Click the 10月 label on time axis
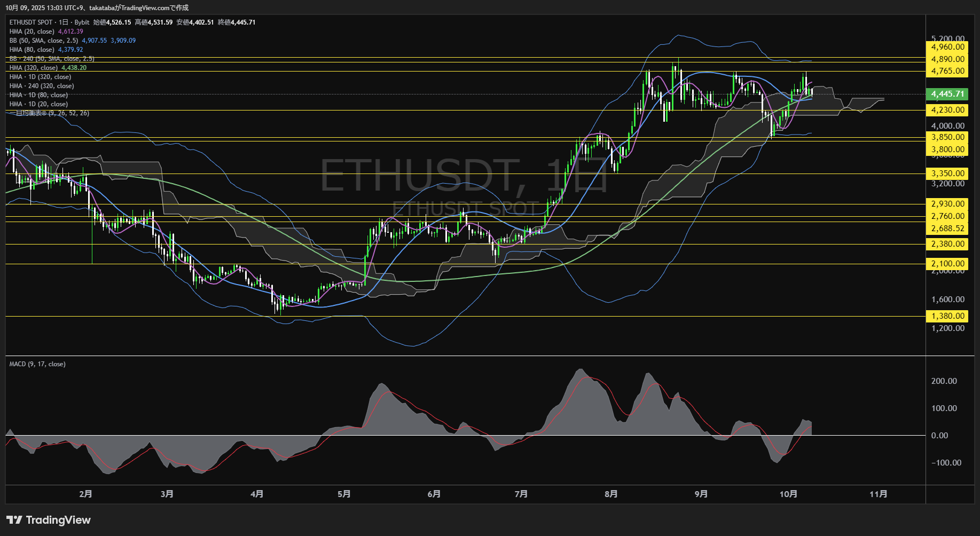 [x=788, y=494]
